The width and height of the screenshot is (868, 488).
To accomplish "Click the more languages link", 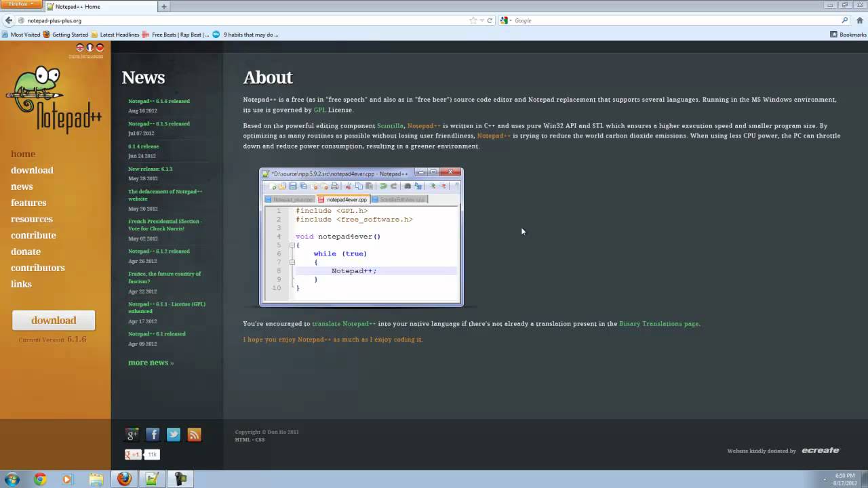I will coord(86,56).
